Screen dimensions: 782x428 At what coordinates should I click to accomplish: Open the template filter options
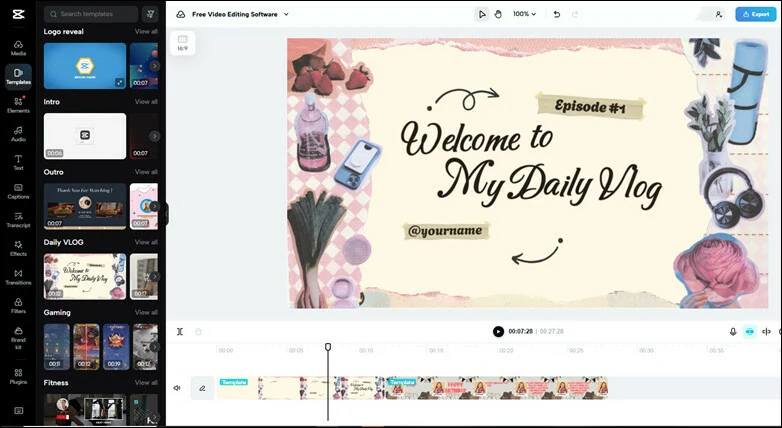(150, 14)
